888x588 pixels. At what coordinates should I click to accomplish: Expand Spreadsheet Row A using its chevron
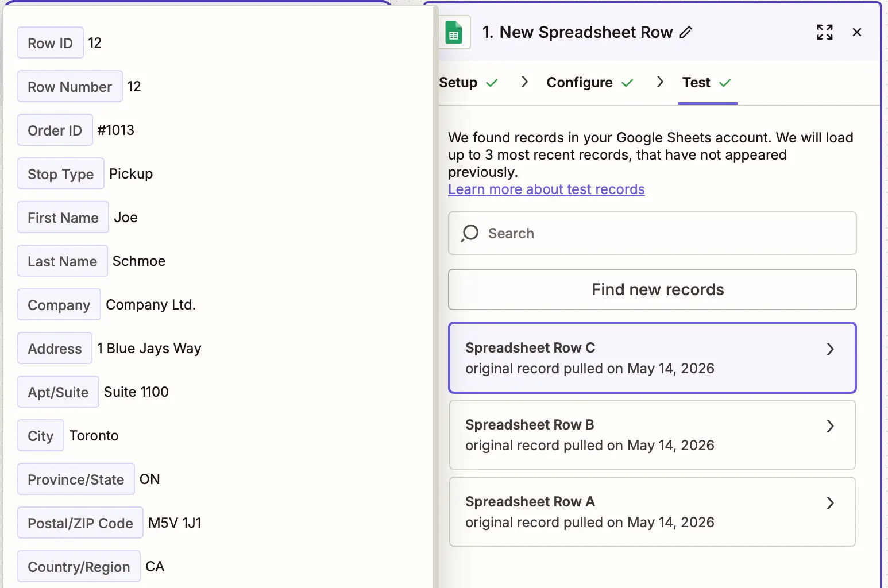pos(830,503)
